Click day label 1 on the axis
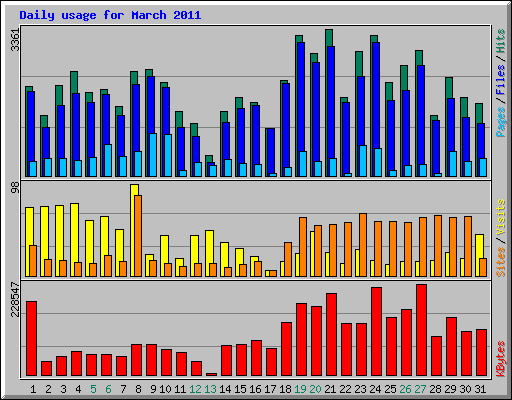 click(x=33, y=389)
